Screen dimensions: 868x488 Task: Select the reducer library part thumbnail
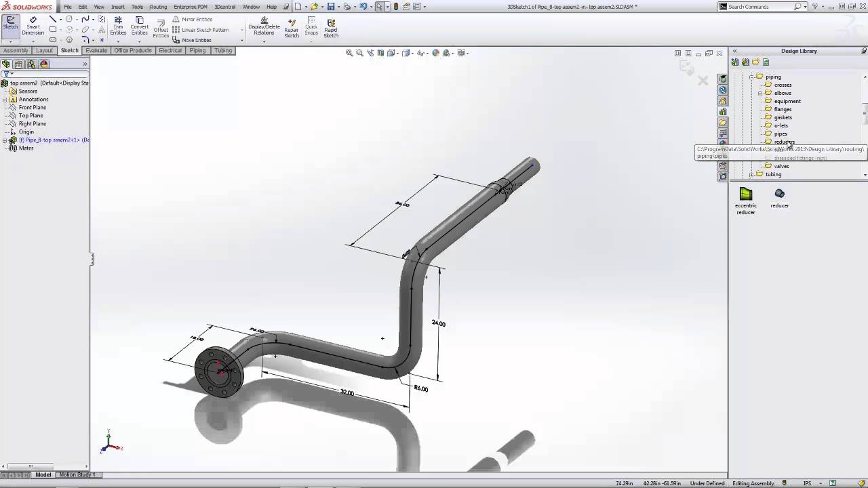tap(780, 198)
